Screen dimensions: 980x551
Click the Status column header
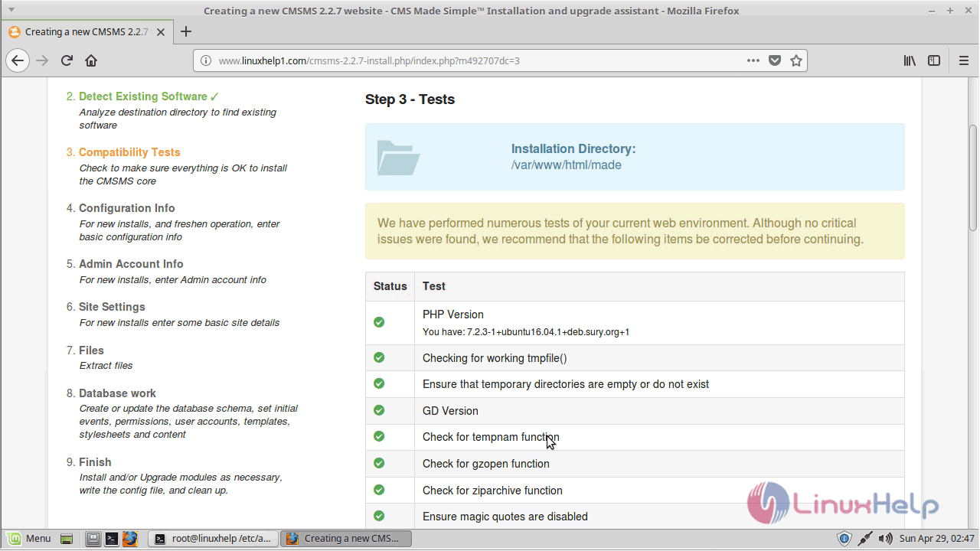pos(390,286)
